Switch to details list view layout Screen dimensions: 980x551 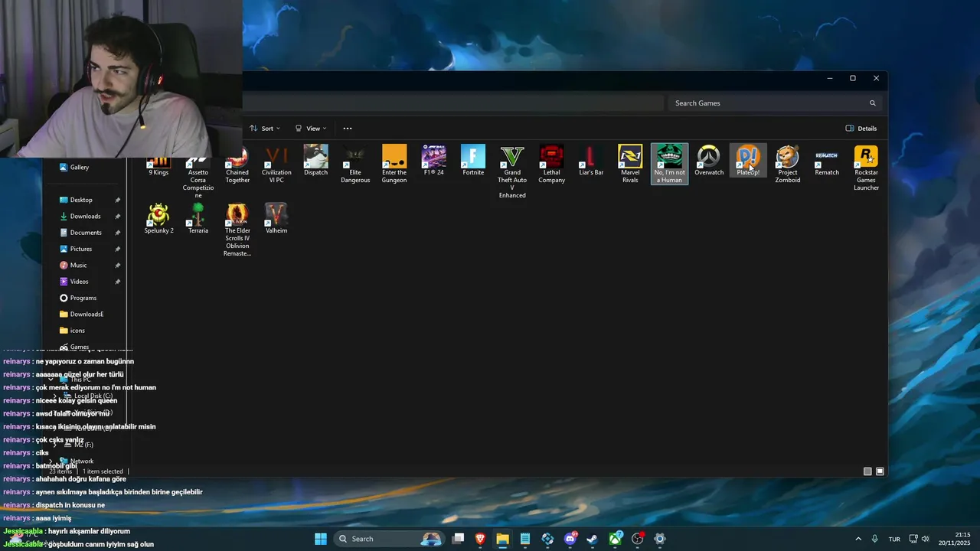(x=867, y=471)
